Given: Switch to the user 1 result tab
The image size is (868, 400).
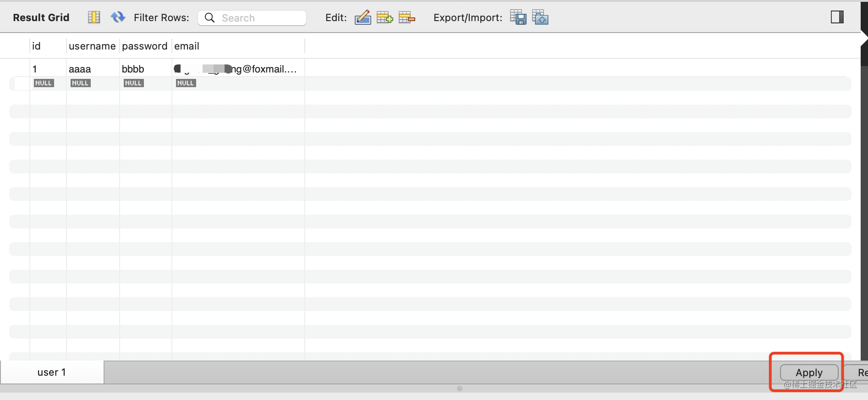Looking at the screenshot, I should 52,372.
